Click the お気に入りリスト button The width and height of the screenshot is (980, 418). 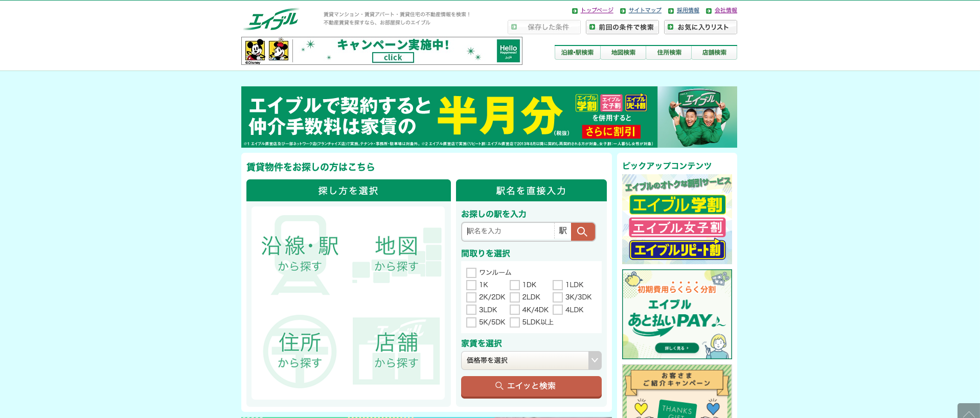click(700, 27)
